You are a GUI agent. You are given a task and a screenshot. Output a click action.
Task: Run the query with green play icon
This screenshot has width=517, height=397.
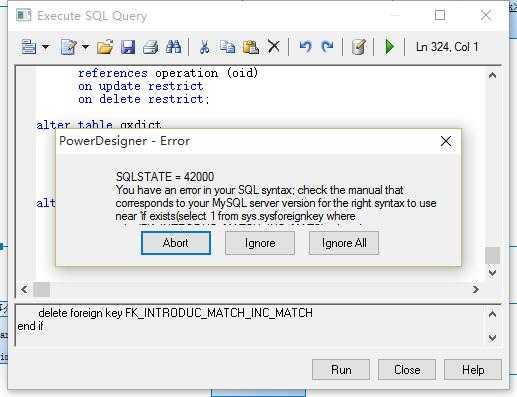point(389,47)
